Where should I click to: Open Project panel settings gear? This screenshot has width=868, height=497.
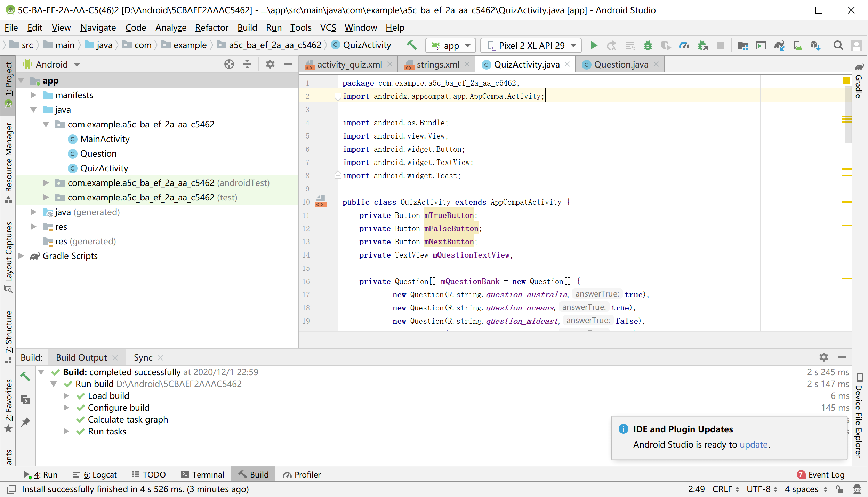(x=270, y=64)
